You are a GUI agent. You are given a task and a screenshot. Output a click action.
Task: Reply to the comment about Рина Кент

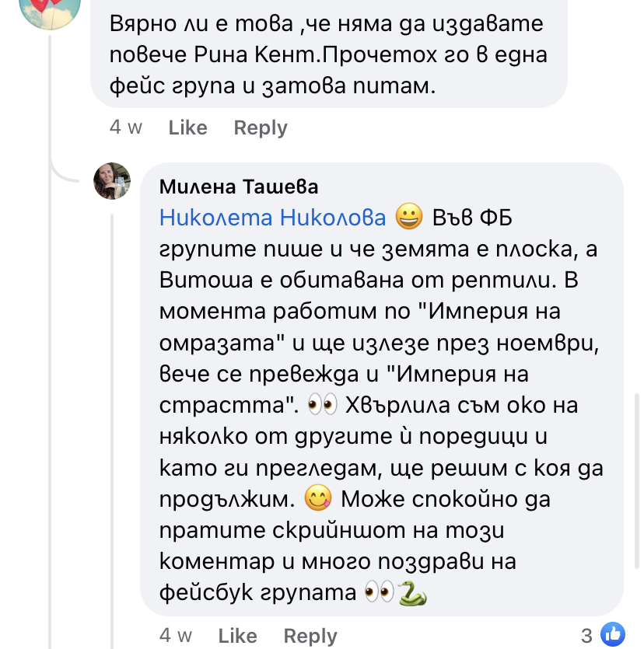tap(261, 127)
